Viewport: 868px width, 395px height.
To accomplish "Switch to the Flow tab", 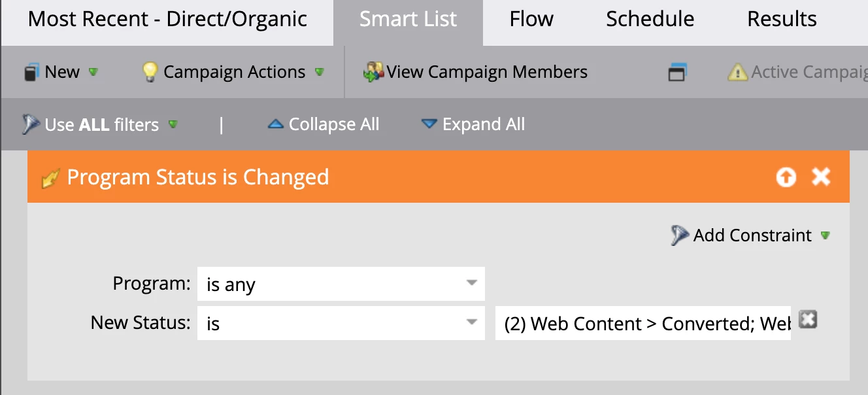I will tap(531, 20).
